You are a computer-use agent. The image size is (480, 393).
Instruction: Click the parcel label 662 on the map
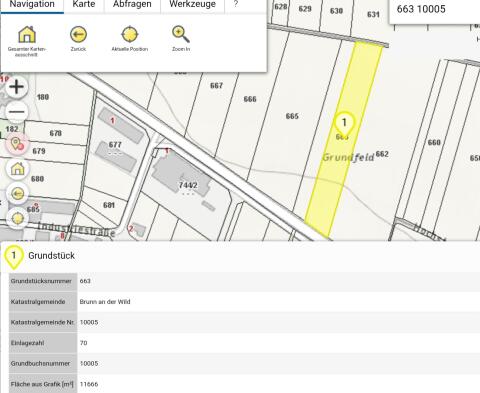click(x=382, y=154)
